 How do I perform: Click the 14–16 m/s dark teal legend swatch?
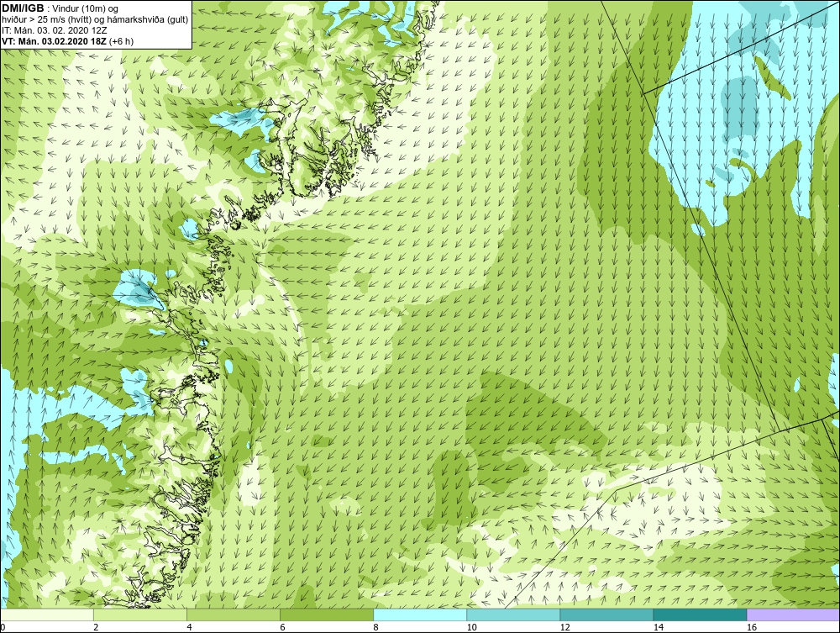coord(700,615)
